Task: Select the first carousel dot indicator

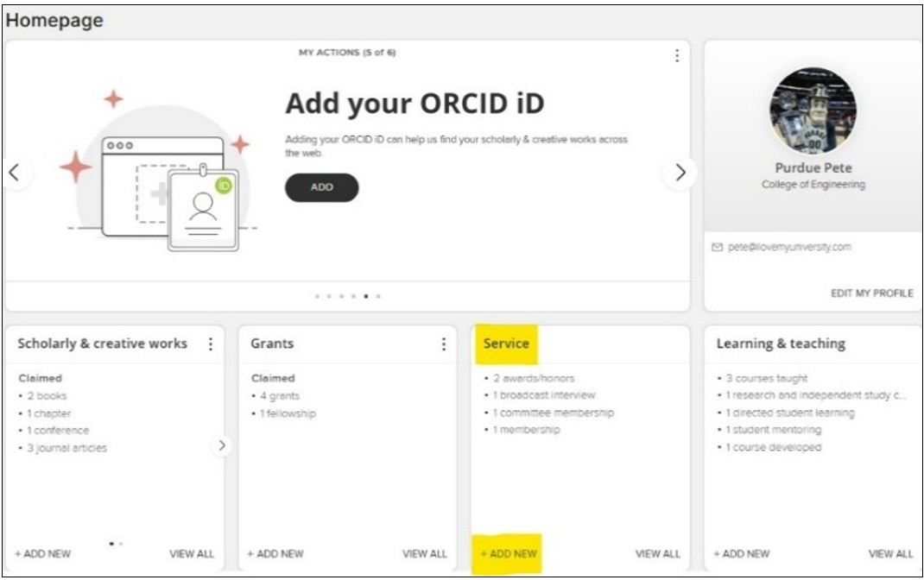Action: 317,296
